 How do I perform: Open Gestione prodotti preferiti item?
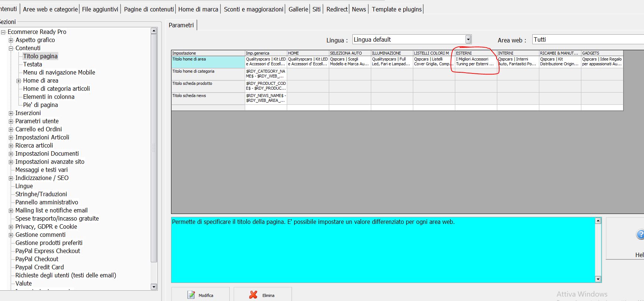pos(49,243)
